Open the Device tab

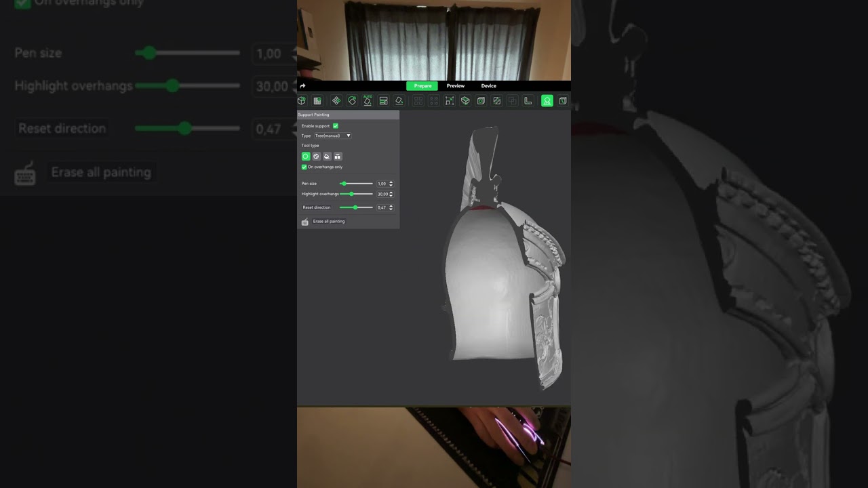click(489, 86)
